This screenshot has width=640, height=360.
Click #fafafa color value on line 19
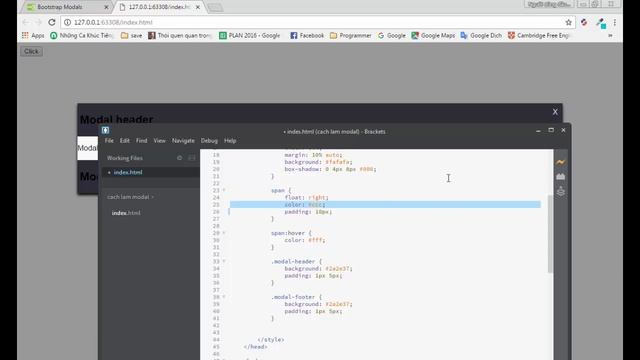pyautogui.click(x=338, y=162)
